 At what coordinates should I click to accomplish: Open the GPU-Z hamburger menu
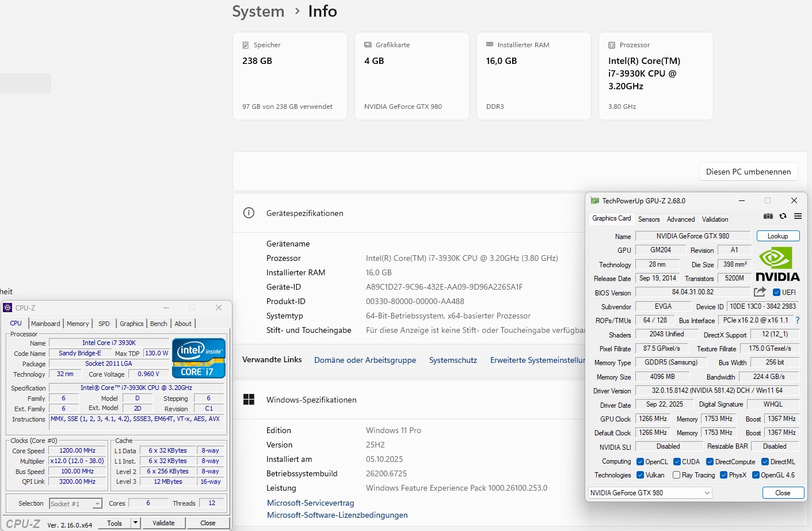point(798,216)
